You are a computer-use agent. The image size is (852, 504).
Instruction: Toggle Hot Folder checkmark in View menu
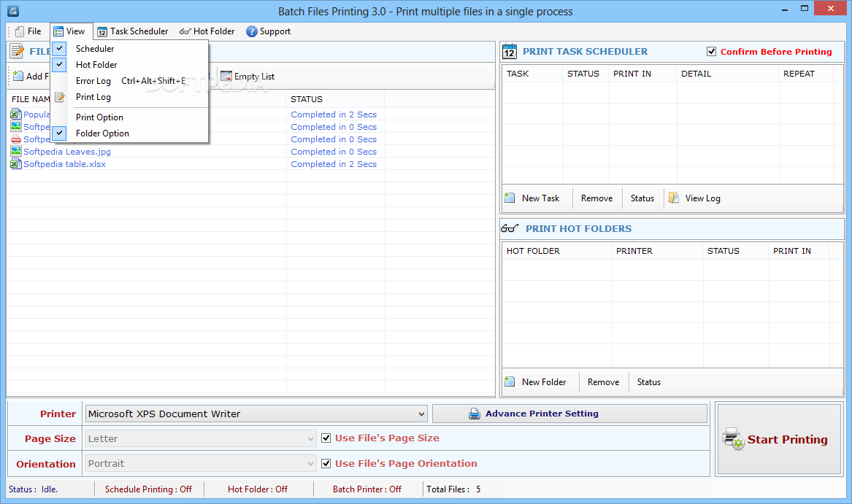pyautogui.click(x=60, y=64)
